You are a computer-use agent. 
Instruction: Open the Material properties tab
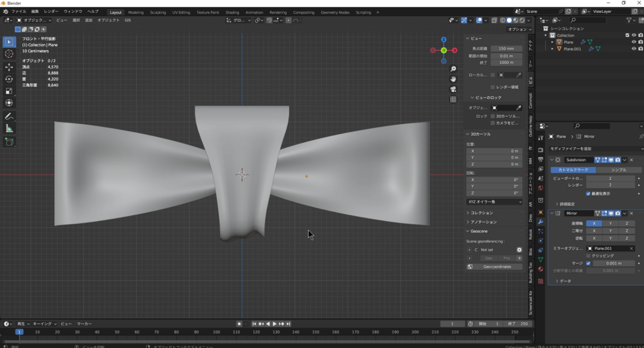[540, 269]
